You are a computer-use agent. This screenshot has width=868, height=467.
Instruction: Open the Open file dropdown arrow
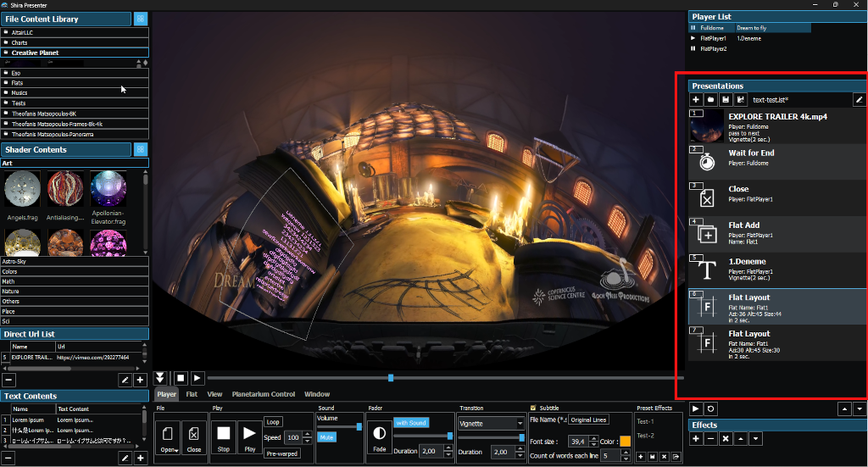click(x=176, y=450)
